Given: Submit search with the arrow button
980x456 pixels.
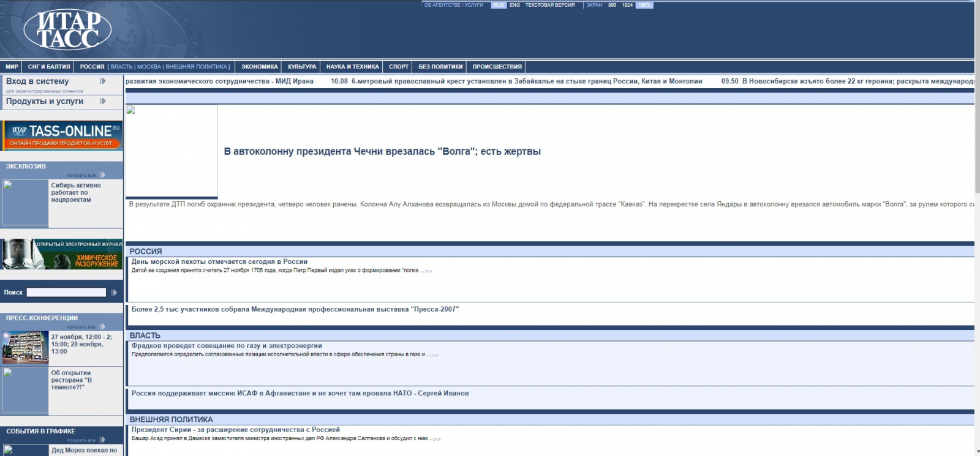Looking at the screenshot, I should [x=114, y=293].
